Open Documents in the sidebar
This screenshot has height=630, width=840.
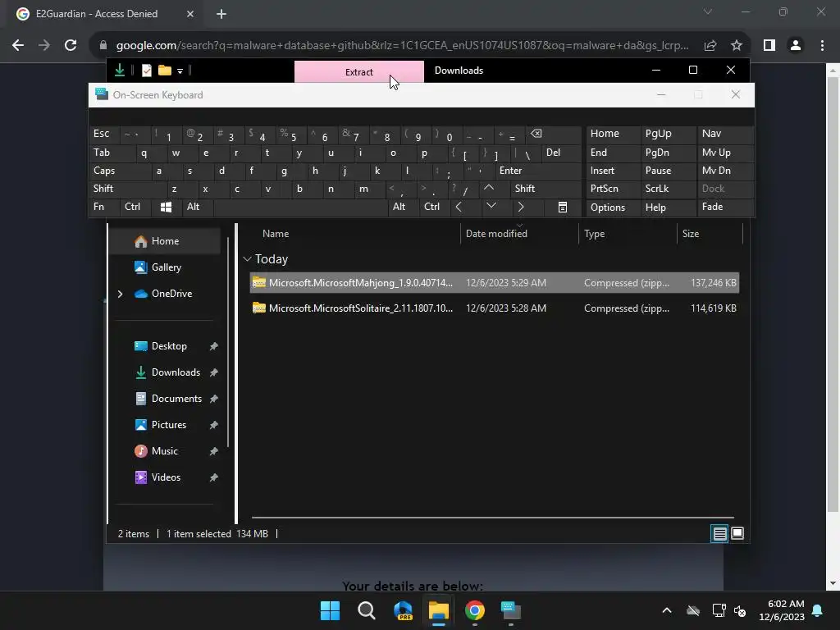[176, 399]
